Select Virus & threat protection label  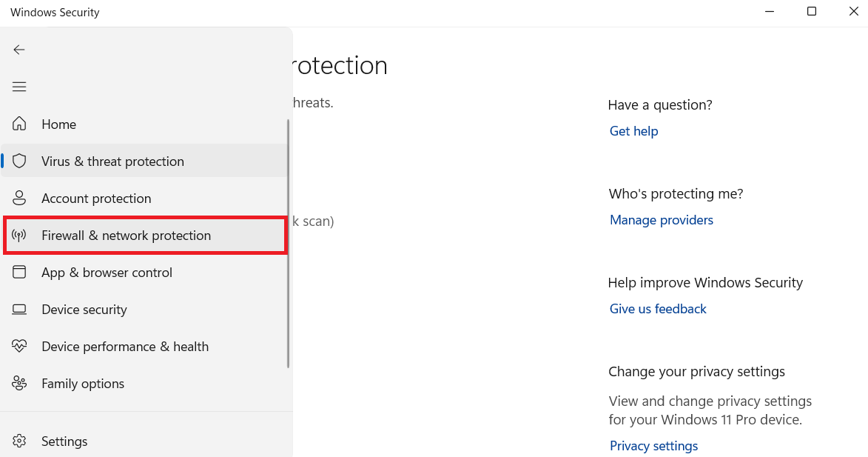click(x=113, y=161)
